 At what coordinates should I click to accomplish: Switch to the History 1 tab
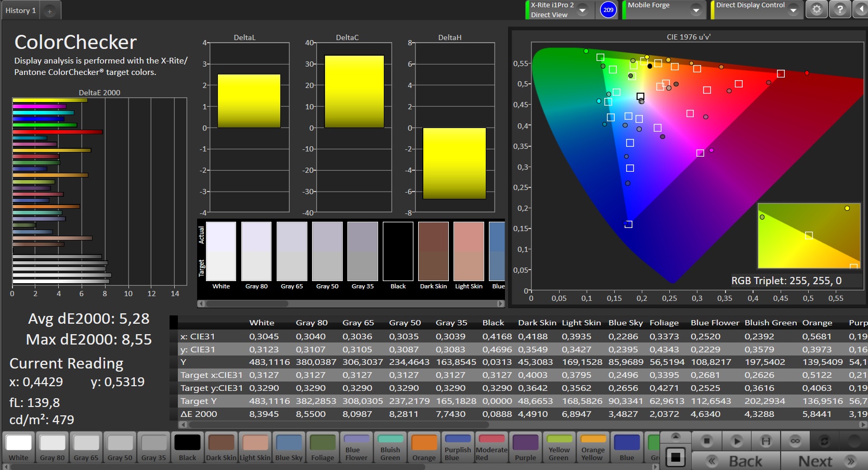21,10
